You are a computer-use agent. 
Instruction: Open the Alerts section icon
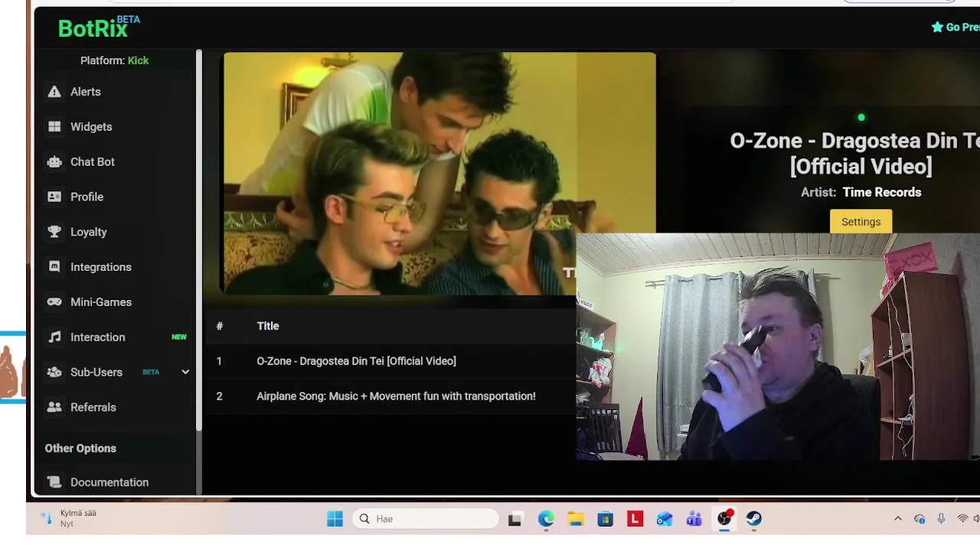[x=54, y=92]
